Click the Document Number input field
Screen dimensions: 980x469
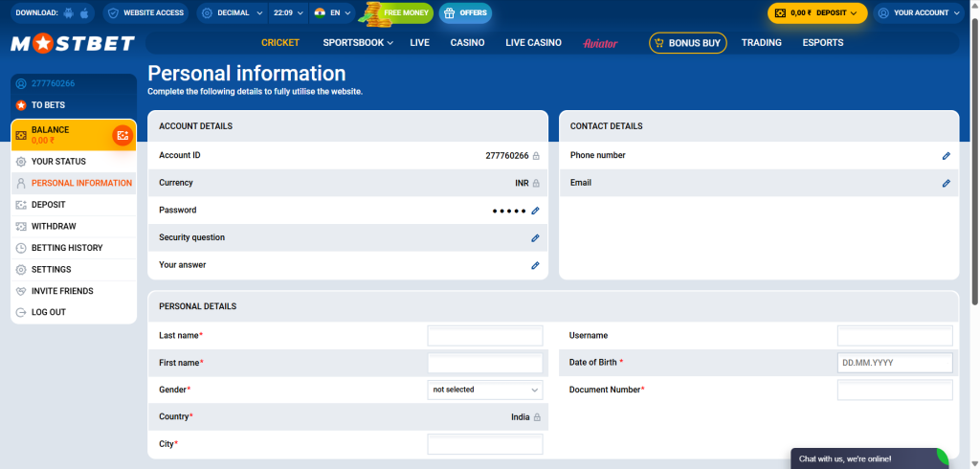(x=895, y=390)
